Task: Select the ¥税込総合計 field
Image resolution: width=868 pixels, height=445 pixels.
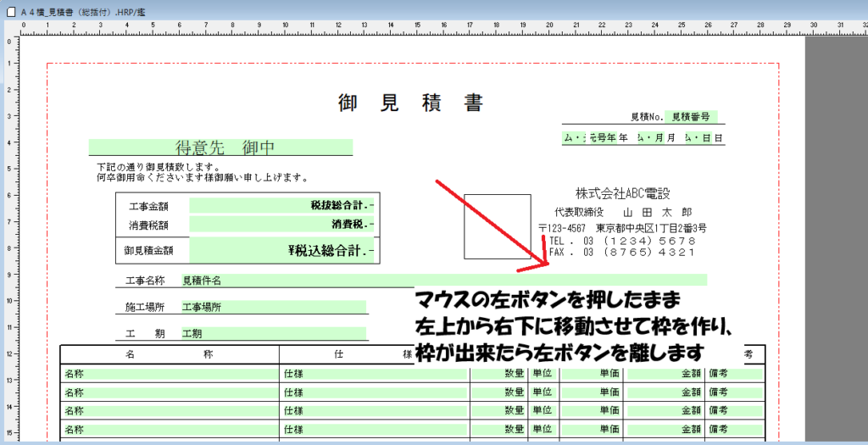Action: click(281, 251)
